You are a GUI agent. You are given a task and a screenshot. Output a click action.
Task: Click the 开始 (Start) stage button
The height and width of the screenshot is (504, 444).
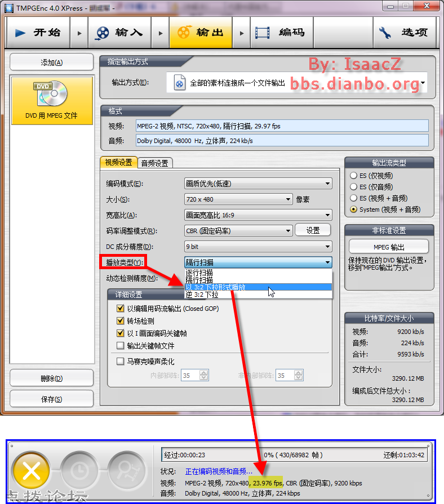point(38,33)
